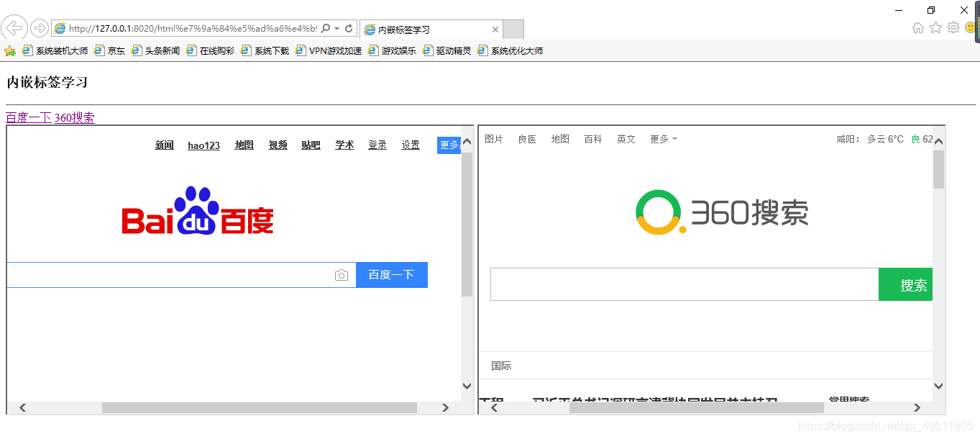Click the 360搜索 hyperlink above the frames
The height and width of the screenshot is (439, 980).
tap(75, 117)
